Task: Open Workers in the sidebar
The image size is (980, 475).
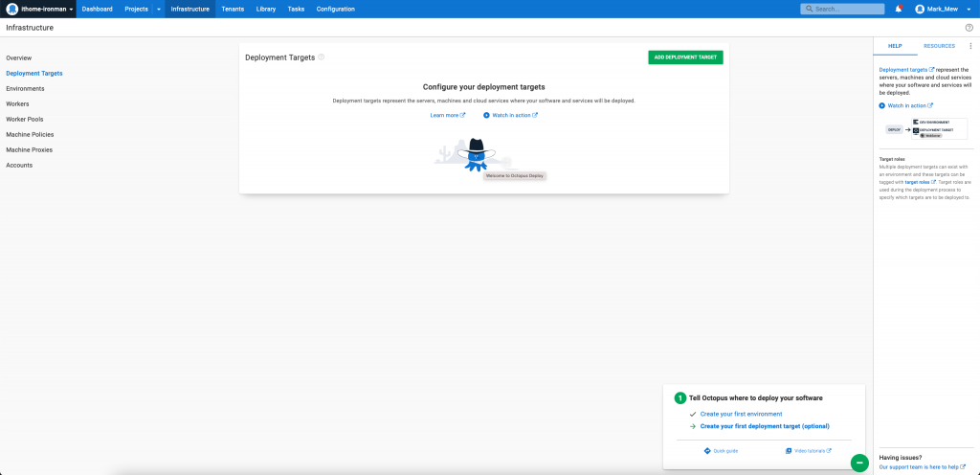Action: point(17,103)
